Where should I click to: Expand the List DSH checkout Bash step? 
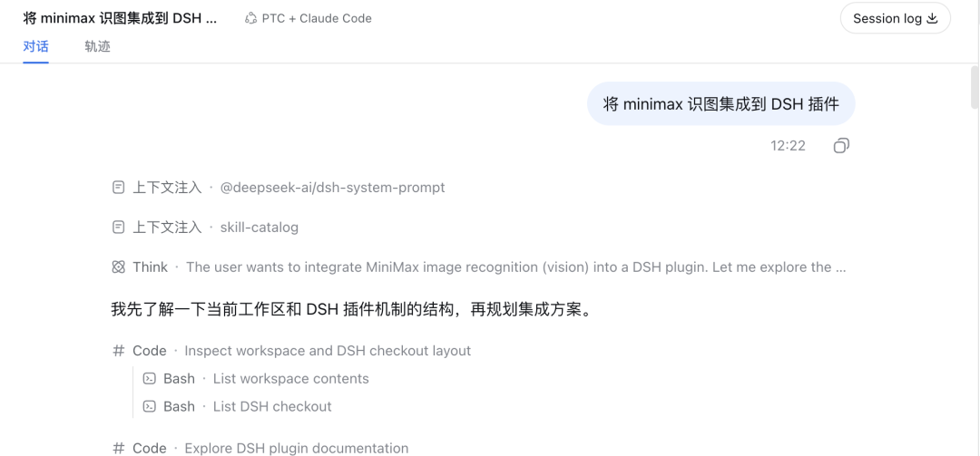point(237,407)
